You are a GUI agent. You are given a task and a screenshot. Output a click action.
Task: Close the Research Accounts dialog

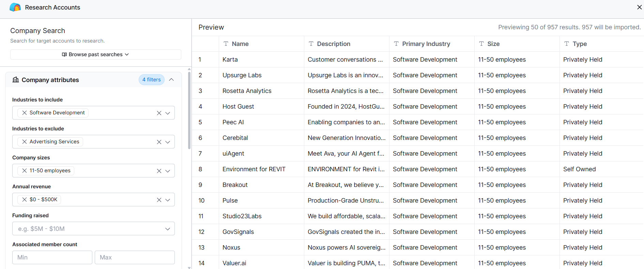click(639, 7)
